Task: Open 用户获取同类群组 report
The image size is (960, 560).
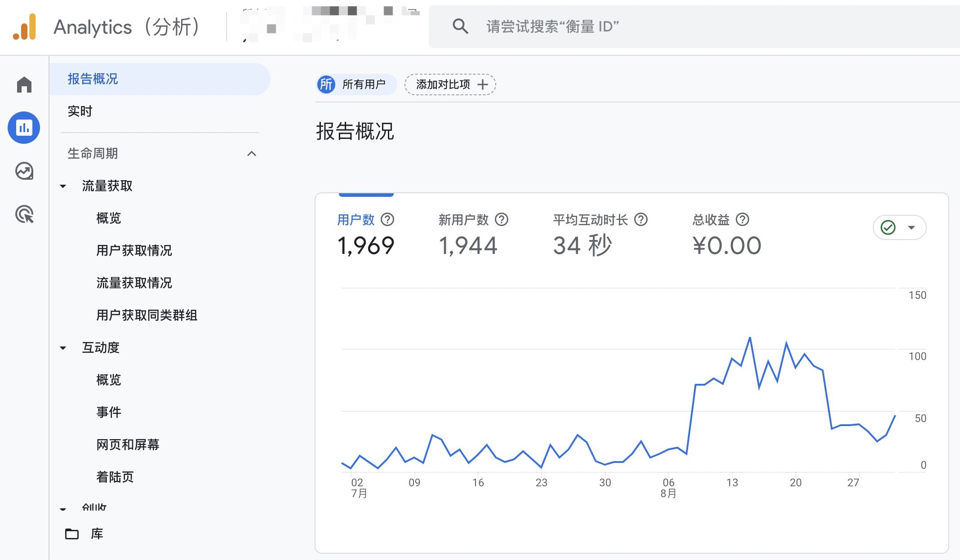Action: point(147,315)
